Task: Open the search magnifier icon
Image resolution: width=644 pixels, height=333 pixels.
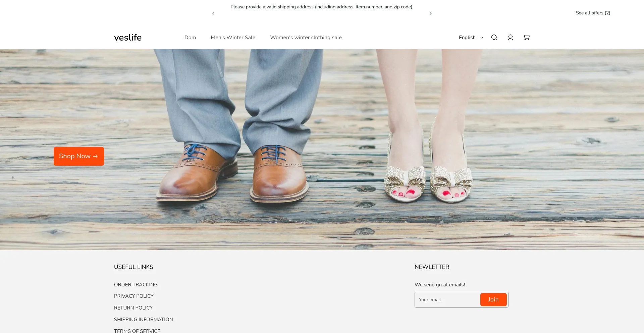Action: point(494,38)
